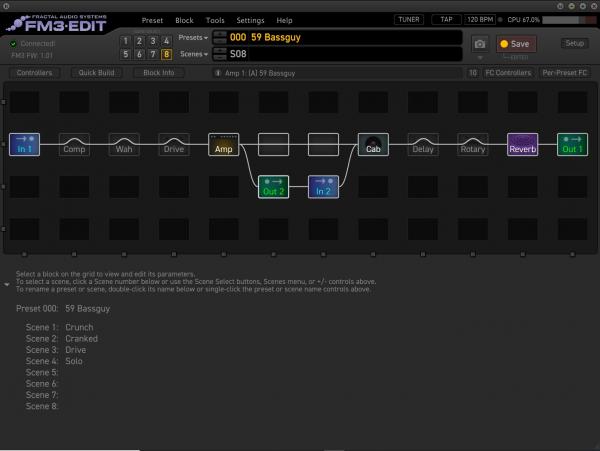Open the Settings menu
This screenshot has width=600, height=451.
250,20
